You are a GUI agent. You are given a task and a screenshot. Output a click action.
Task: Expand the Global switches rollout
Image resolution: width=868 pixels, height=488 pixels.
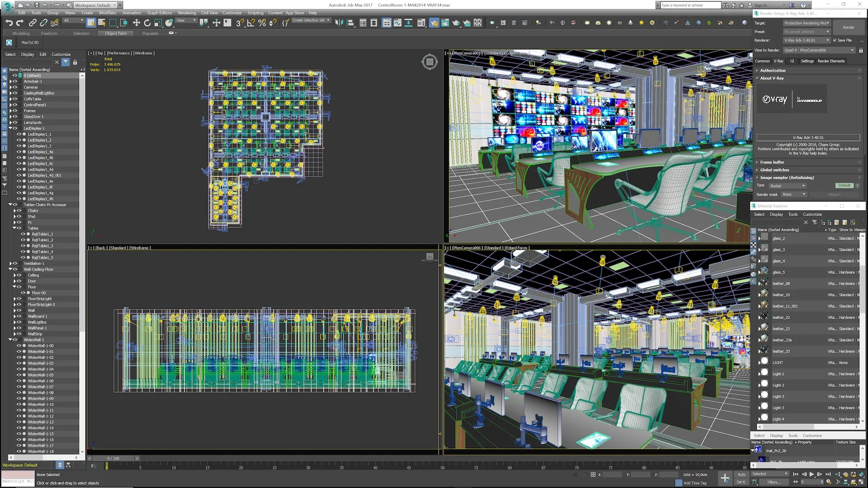coord(774,170)
